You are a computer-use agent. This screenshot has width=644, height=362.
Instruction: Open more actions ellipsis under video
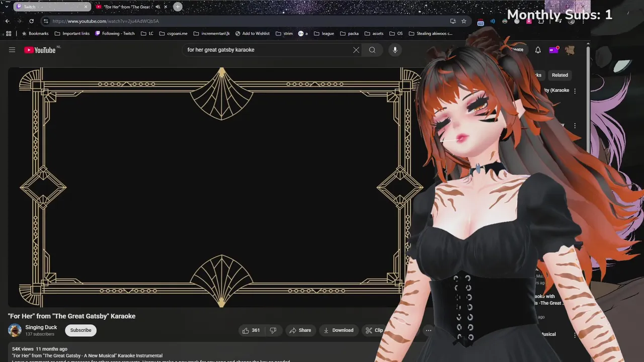click(x=429, y=330)
